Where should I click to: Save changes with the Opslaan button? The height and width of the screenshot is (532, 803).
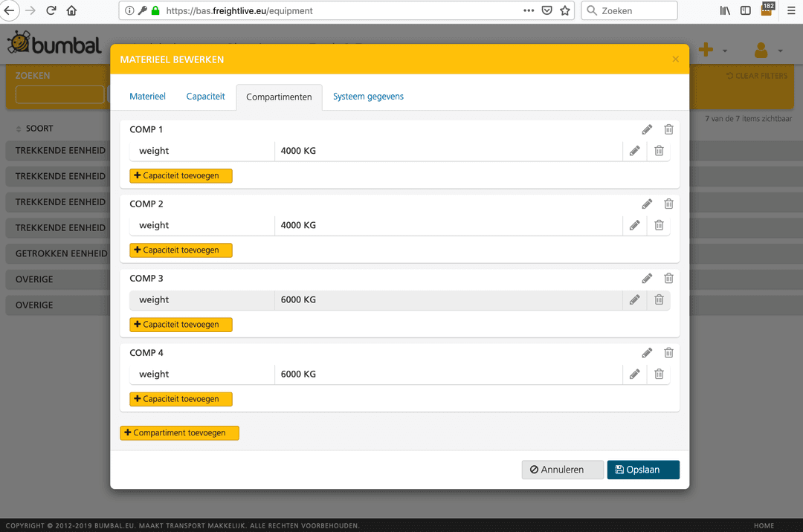pos(643,470)
